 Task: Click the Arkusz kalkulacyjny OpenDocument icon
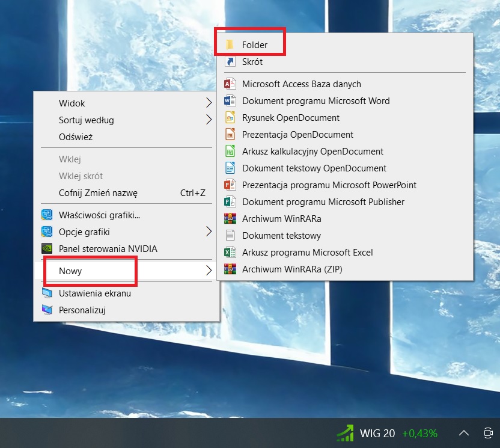coord(230,152)
